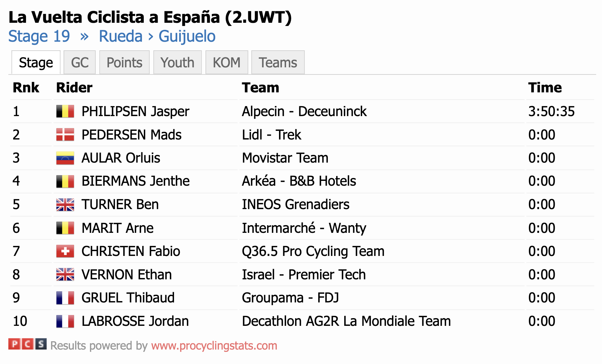Switch to the GC tab
602x364 pixels.
[x=80, y=63]
